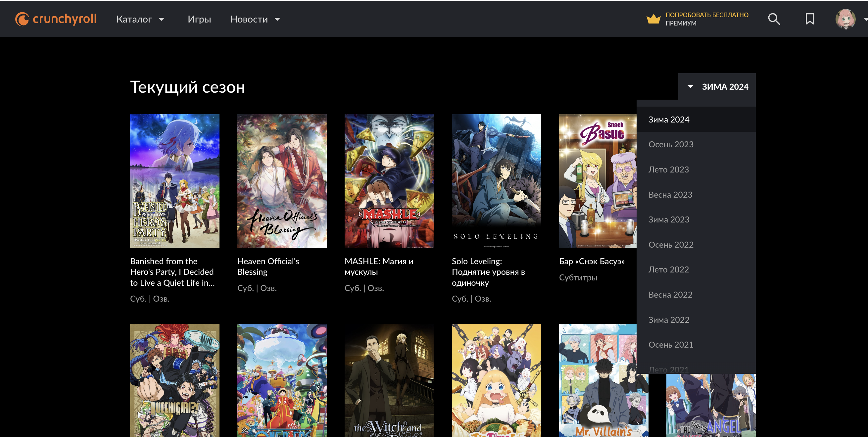Click Суб. | Озв. under Solo Leveling
The width and height of the screenshot is (868, 437).
471,299
